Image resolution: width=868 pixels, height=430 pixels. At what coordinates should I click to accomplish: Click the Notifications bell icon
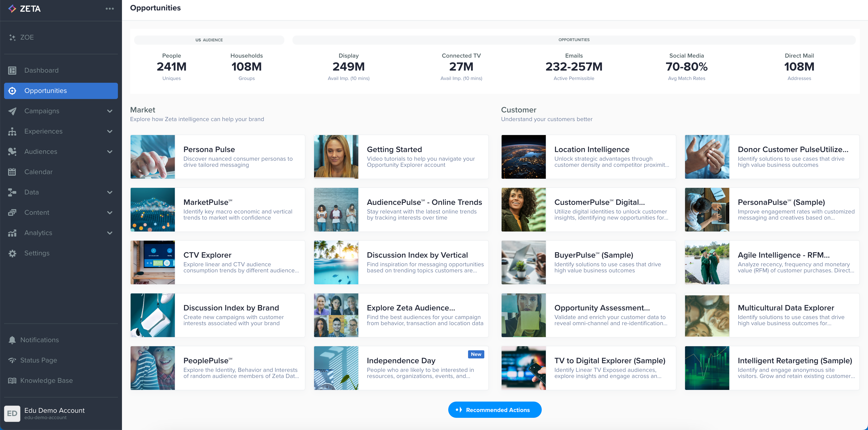pyautogui.click(x=12, y=340)
